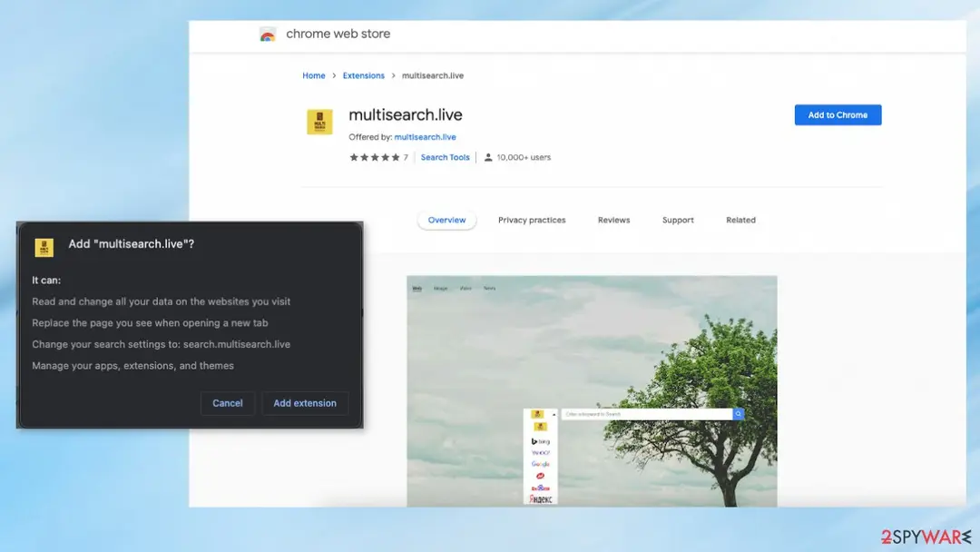Select Google engine in preview list
Viewport: 980px width, 552px height.
tap(540, 464)
